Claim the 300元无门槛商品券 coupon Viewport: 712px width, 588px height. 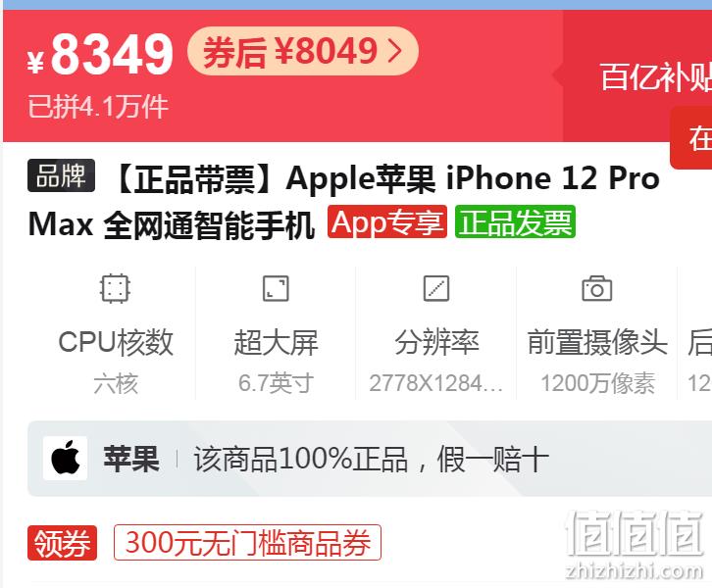[x=247, y=543]
